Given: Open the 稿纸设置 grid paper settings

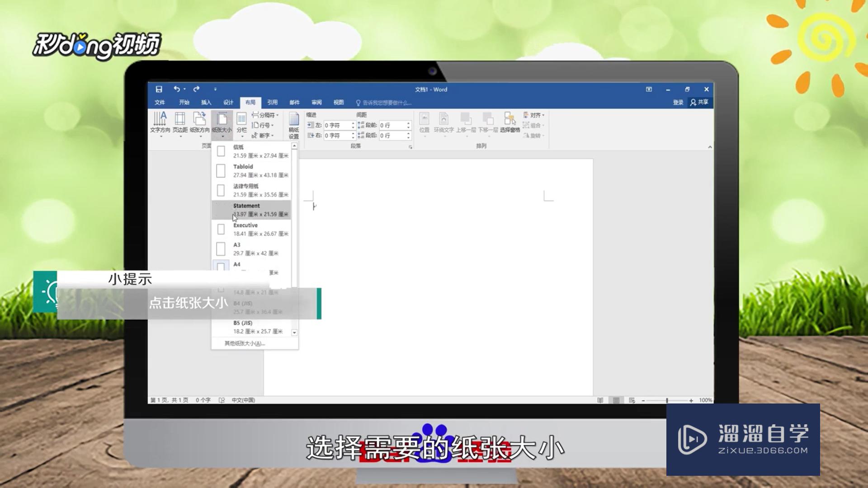Looking at the screenshot, I should coord(295,126).
